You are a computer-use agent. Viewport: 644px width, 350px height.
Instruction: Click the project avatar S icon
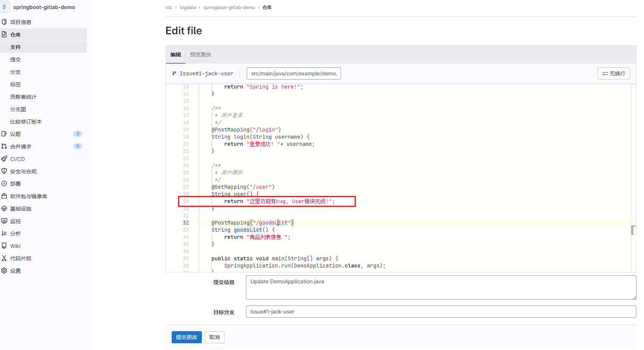pyautogui.click(x=4, y=7)
